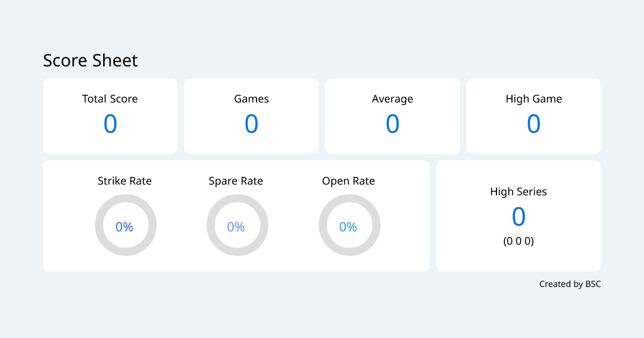Select the Games card label

[251, 99]
